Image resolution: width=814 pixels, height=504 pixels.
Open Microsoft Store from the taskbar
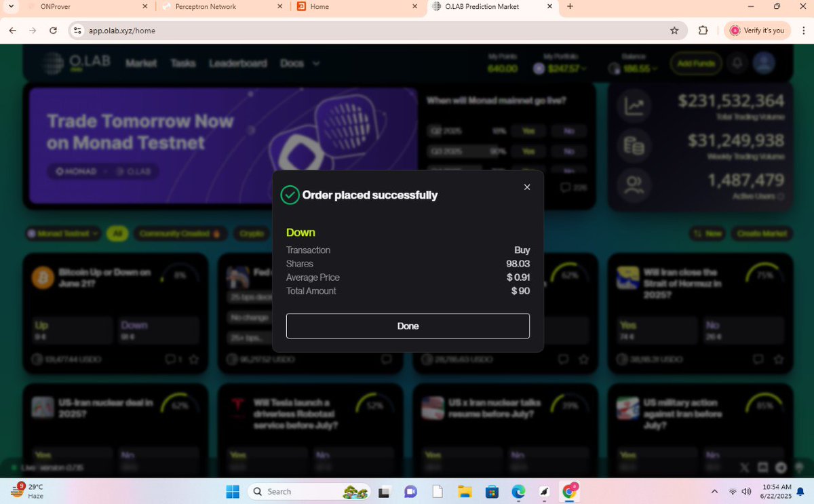[x=492, y=491]
